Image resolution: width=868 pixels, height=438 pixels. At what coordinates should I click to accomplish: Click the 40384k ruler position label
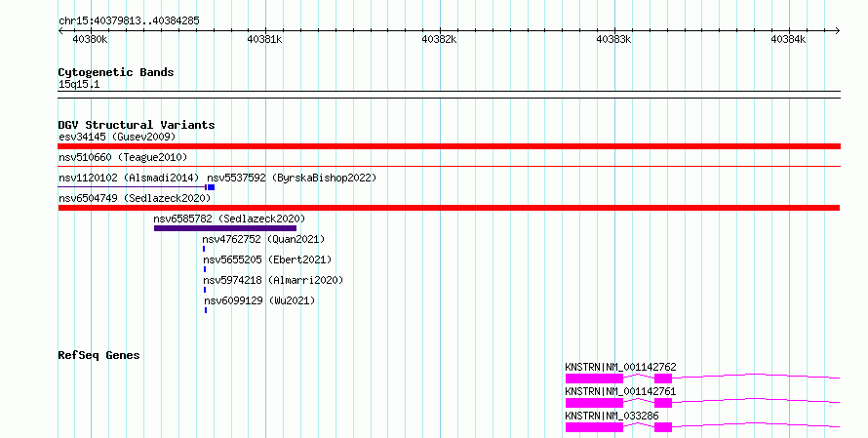pos(788,39)
